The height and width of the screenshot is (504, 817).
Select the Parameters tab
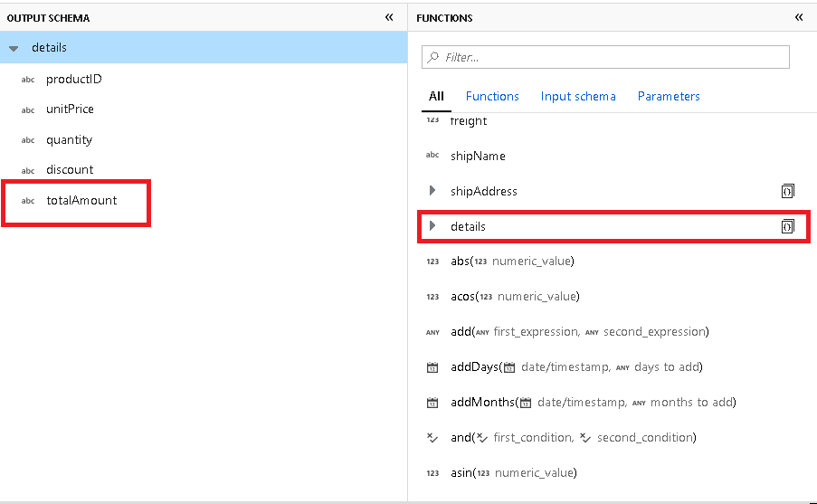(669, 96)
